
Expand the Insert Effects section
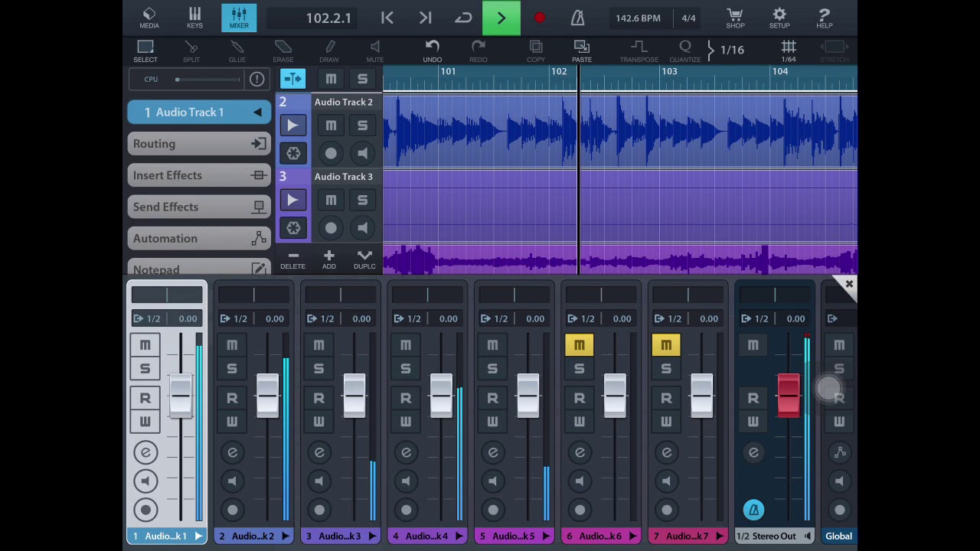pos(199,175)
